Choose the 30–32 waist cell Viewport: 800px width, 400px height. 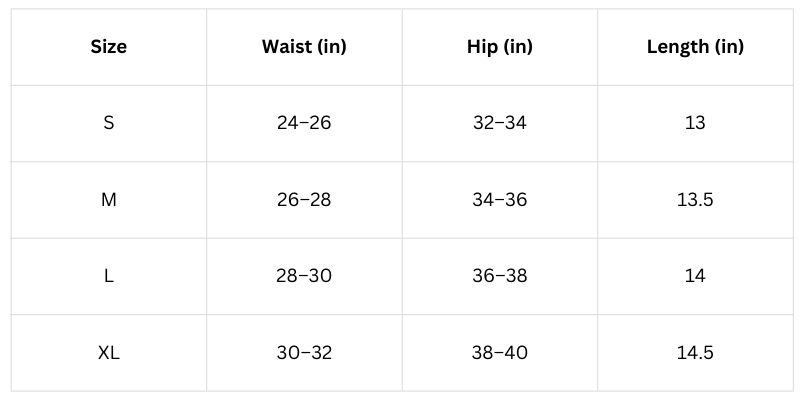304,353
